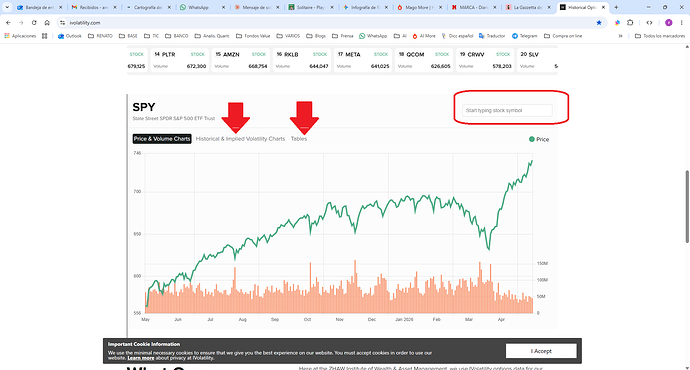The image size is (690, 370).
Task: Expand the VARIOS bookmarks folder
Action: 288,36
